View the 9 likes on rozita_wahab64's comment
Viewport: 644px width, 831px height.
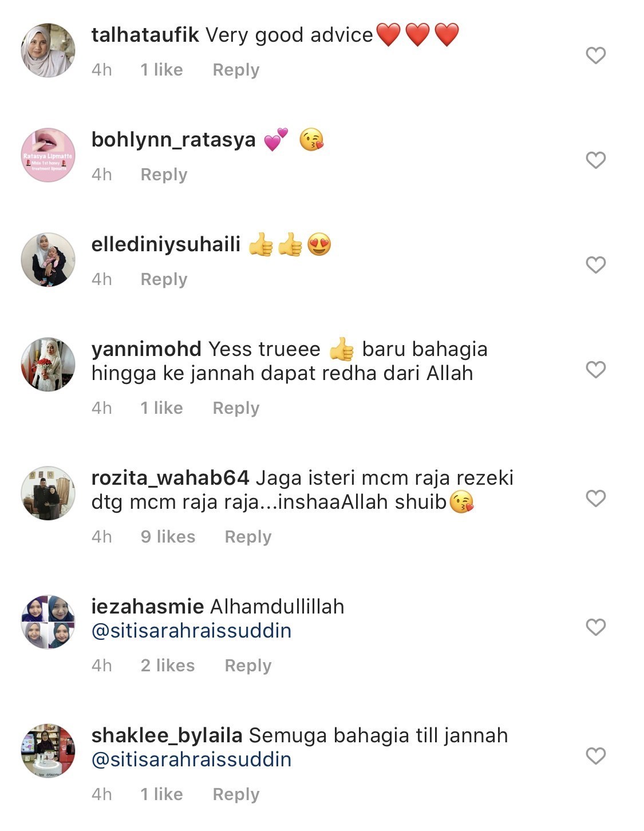point(168,537)
